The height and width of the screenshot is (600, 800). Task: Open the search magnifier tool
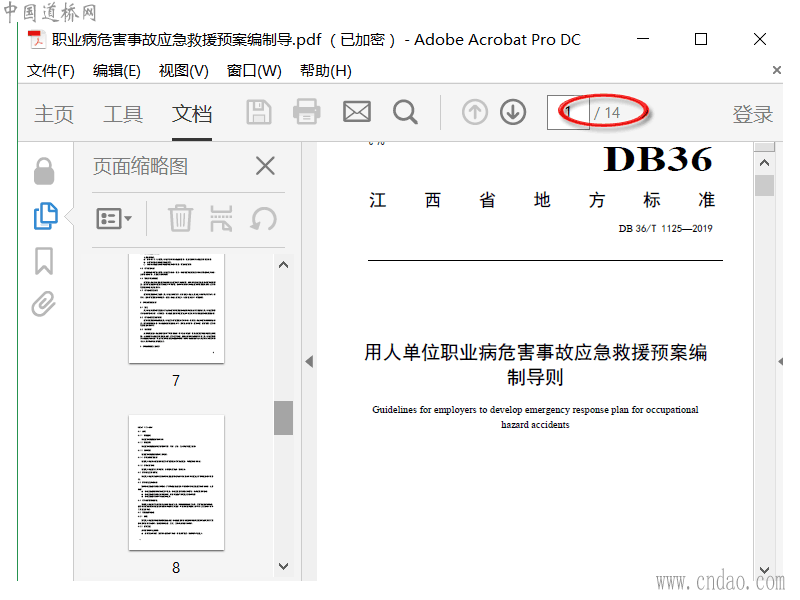tap(406, 112)
